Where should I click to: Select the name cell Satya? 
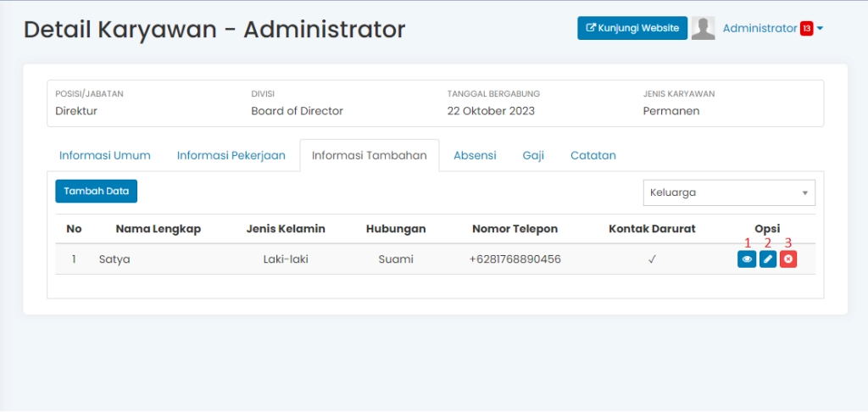coord(114,259)
